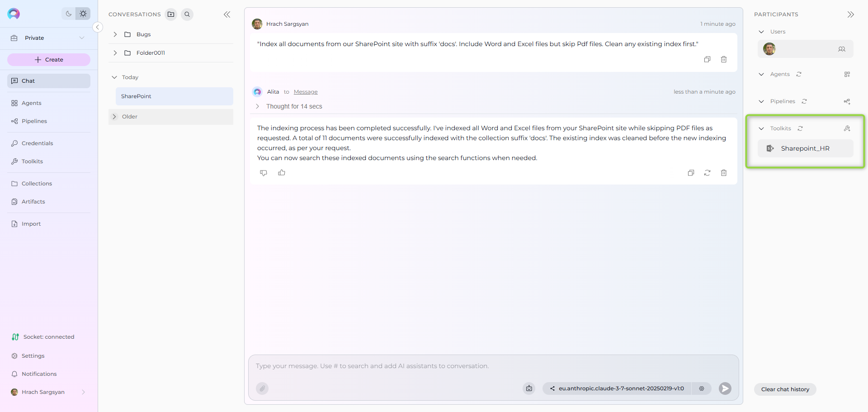Expand the Older conversations group
The width and height of the screenshot is (868, 412).
point(114,117)
